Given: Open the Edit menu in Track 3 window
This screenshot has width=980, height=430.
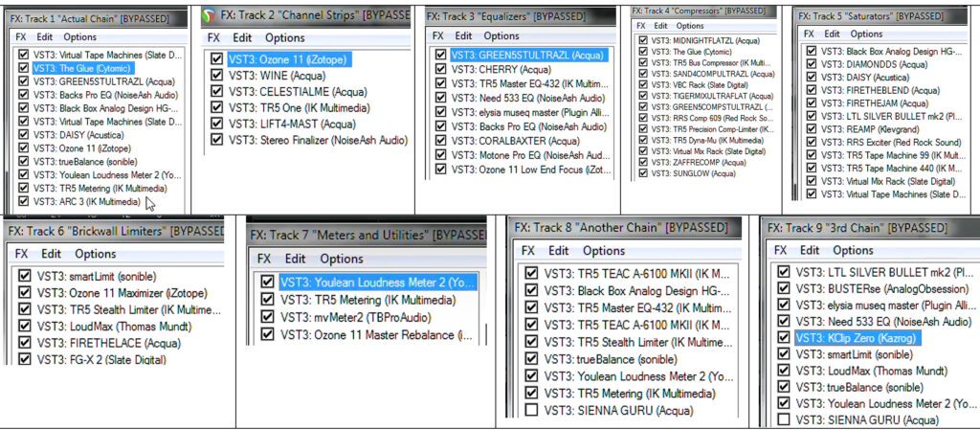Looking at the screenshot, I should point(466,35).
